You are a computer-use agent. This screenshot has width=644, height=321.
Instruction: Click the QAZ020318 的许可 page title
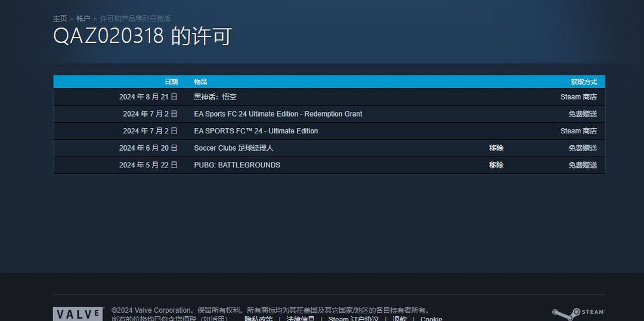143,36
